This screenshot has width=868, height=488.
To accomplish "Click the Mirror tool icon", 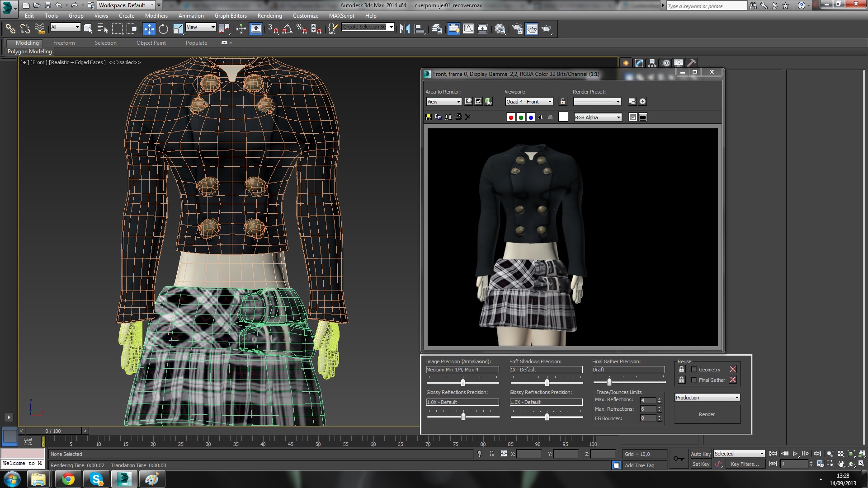I will [x=405, y=29].
